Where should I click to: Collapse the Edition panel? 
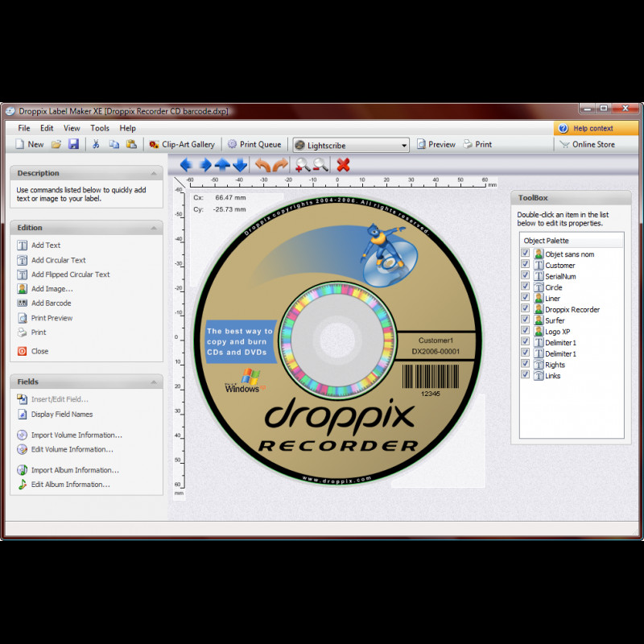pyautogui.click(x=154, y=228)
